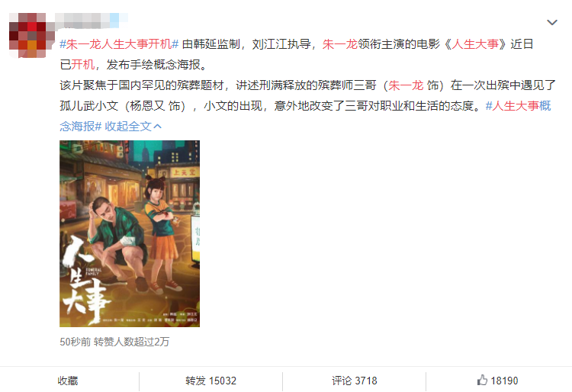The height and width of the screenshot is (392, 572).
Task: Open 评论 3718 comments
Action: 354,381
